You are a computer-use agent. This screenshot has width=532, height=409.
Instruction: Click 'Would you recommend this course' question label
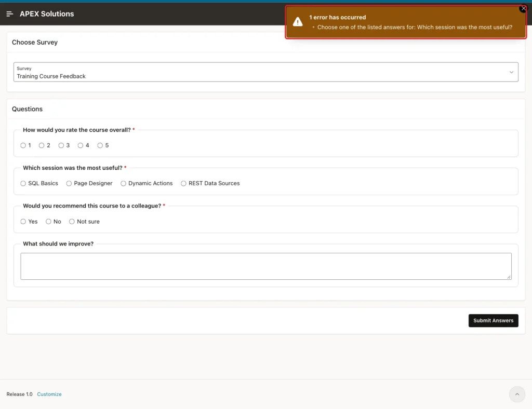point(92,206)
